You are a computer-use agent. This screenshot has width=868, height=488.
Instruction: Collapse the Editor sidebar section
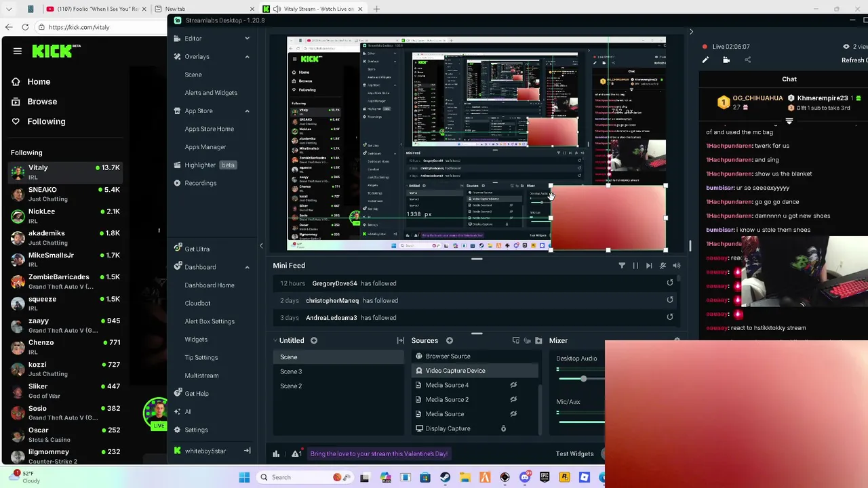[x=247, y=39]
